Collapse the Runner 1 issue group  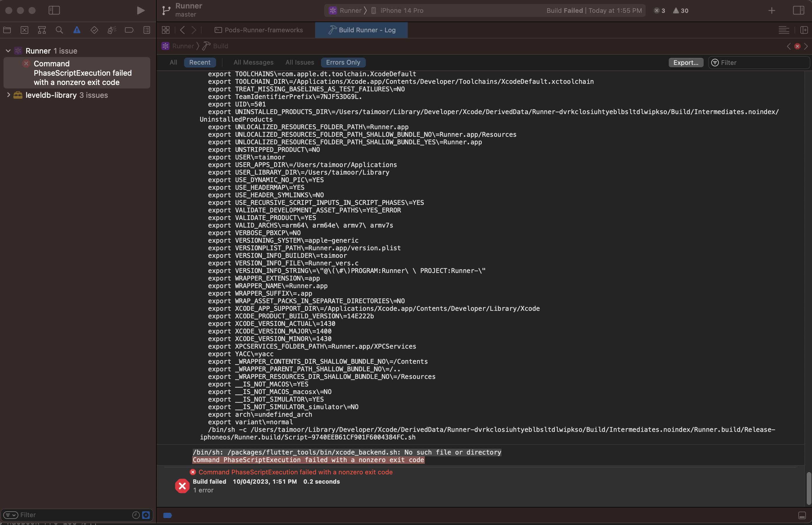(8, 51)
